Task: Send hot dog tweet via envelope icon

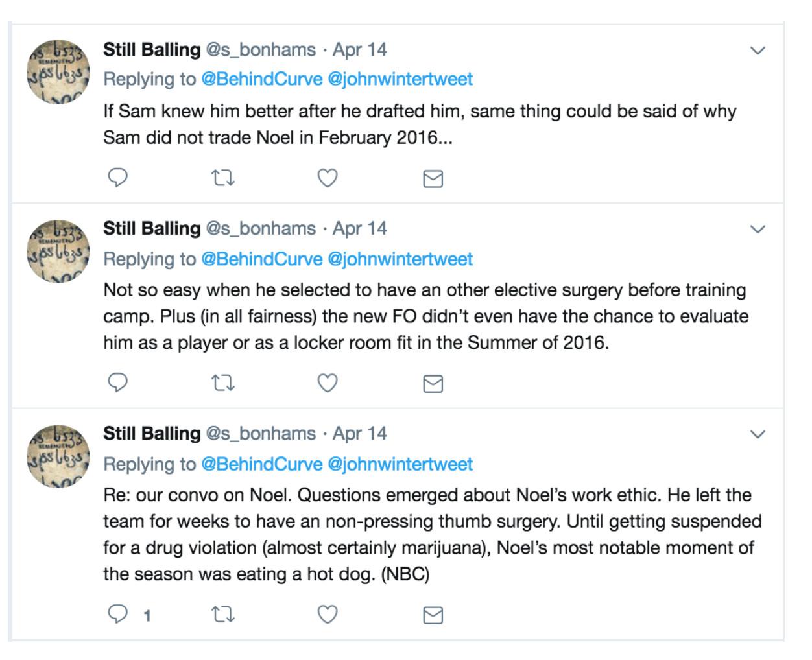Action: pyautogui.click(x=433, y=615)
